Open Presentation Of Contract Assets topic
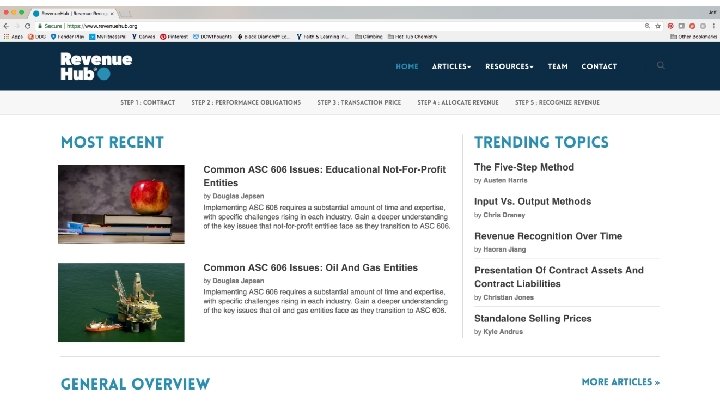This screenshot has width=720, height=405. click(559, 277)
